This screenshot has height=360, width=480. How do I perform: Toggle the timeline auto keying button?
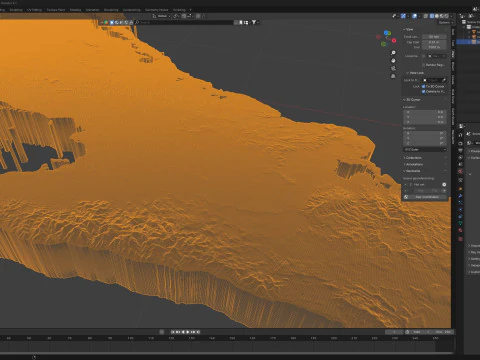tap(162, 332)
